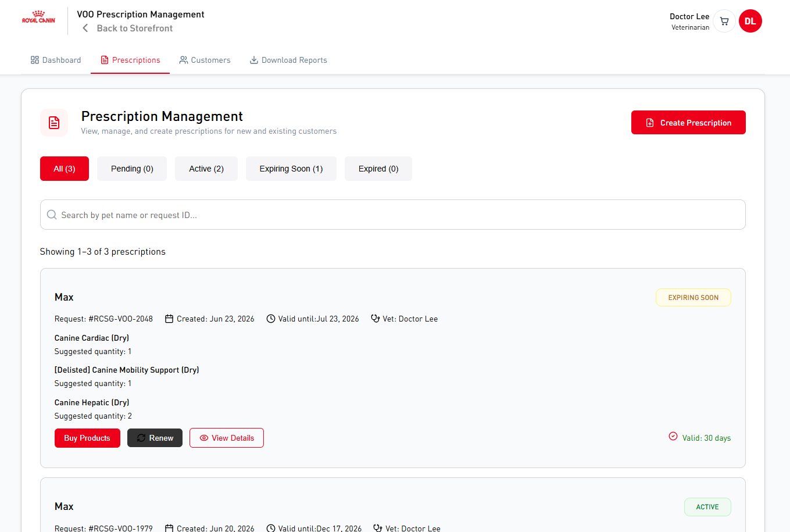The width and height of the screenshot is (790, 532).
Task: Select the Prescriptions tab
Action: [x=130, y=60]
